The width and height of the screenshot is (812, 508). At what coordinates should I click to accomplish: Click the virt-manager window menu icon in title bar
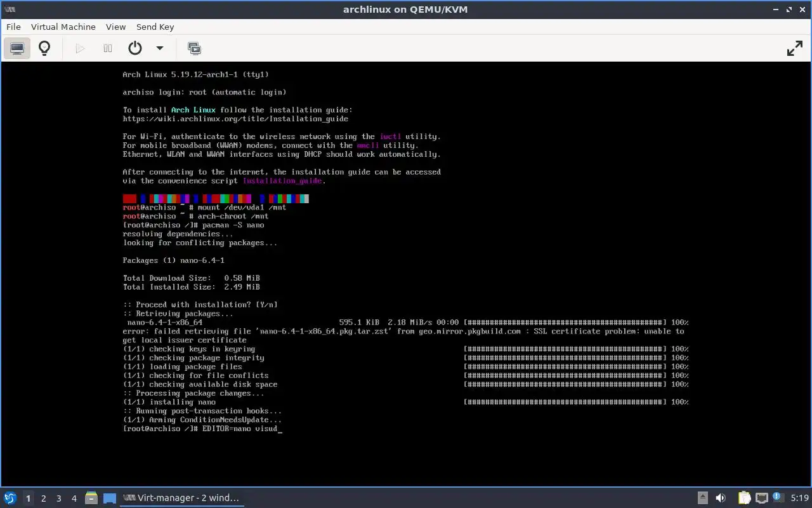10,9
